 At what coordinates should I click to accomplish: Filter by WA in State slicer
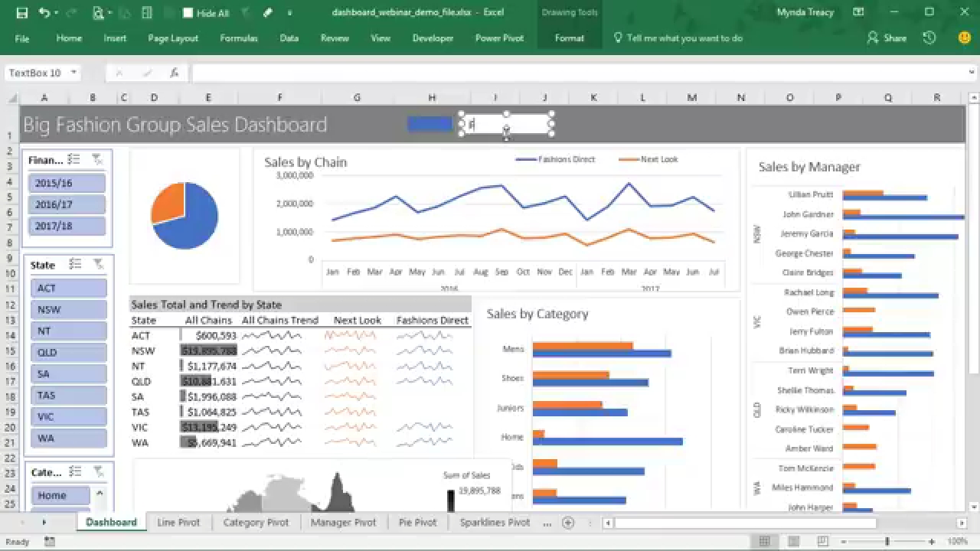(x=68, y=438)
